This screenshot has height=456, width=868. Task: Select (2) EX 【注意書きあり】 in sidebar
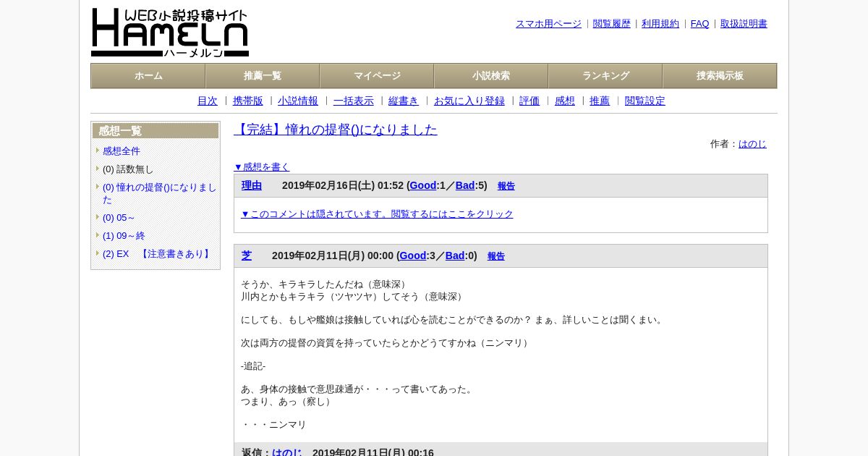(158, 254)
